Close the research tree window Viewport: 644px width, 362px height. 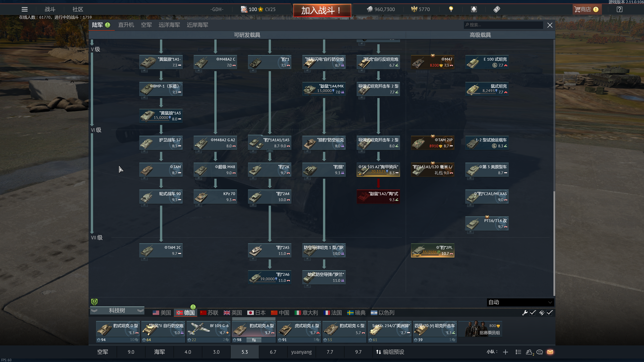pos(550,25)
